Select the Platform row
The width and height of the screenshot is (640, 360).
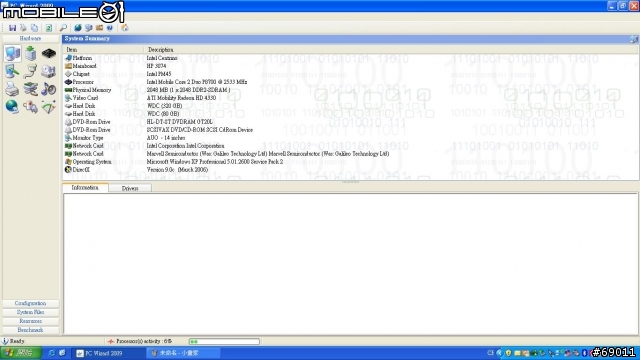[x=351, y=58]
